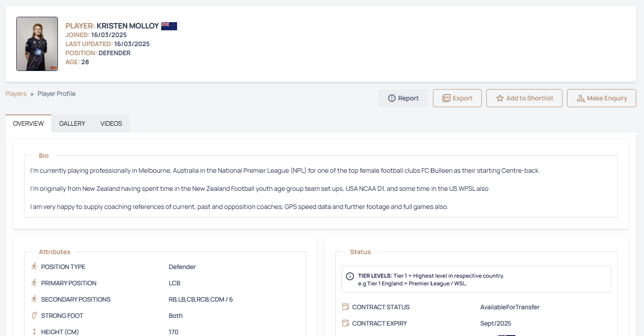Click the calendar icon beside Contract Status
The width and height of the screenshot is (644, 336).
click(346, 307)
